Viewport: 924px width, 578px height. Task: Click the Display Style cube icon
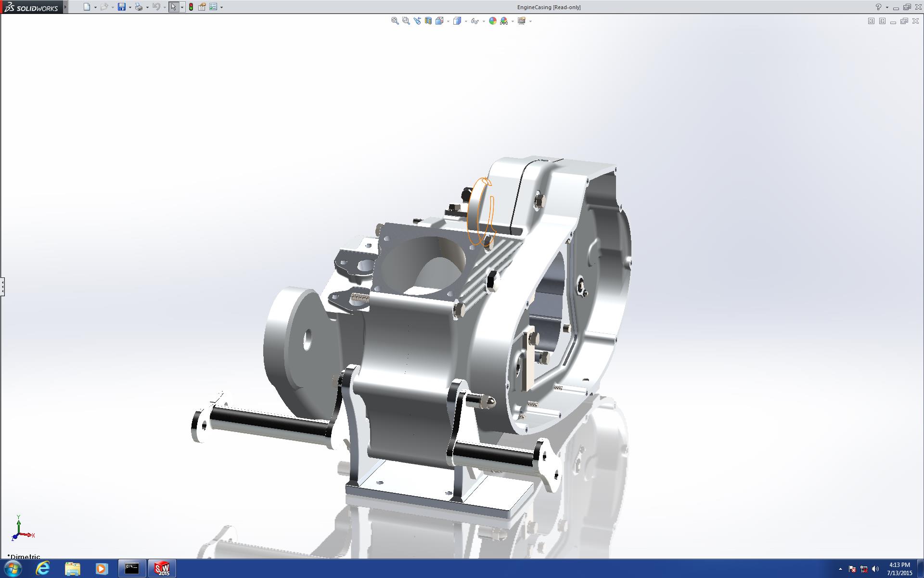(457, 21)
